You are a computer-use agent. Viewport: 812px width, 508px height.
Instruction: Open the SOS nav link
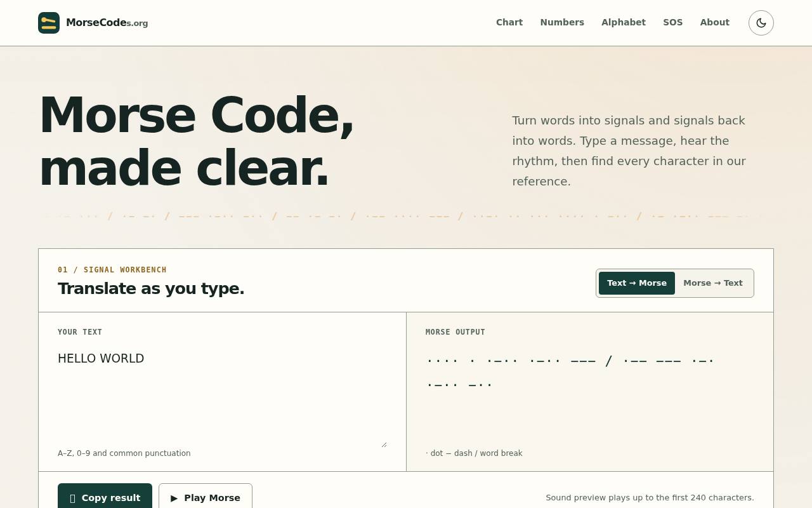[x=673, y=22]
